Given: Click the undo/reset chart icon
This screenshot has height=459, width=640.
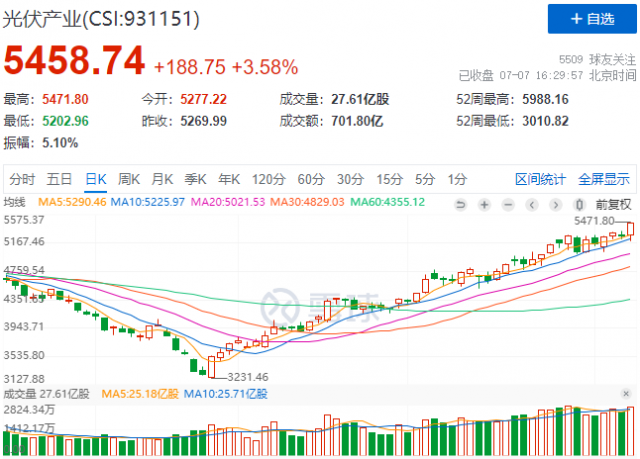Looking at the screenshot, I should point(459,203).
